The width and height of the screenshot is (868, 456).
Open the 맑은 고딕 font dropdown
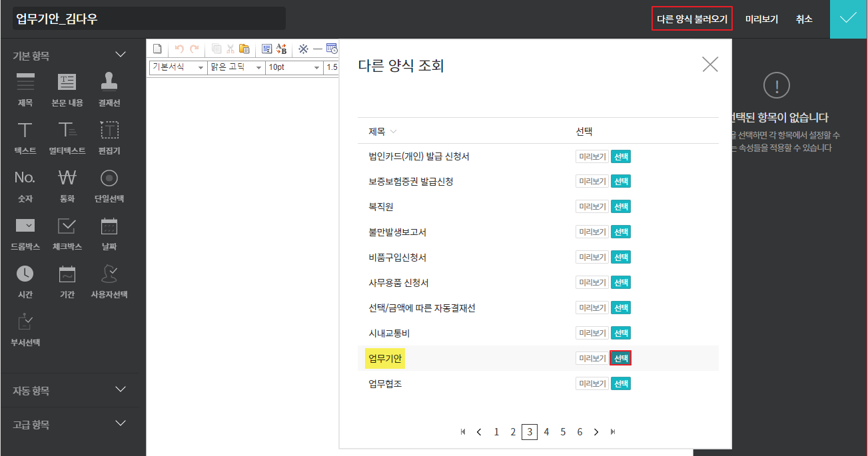point(236,67)
